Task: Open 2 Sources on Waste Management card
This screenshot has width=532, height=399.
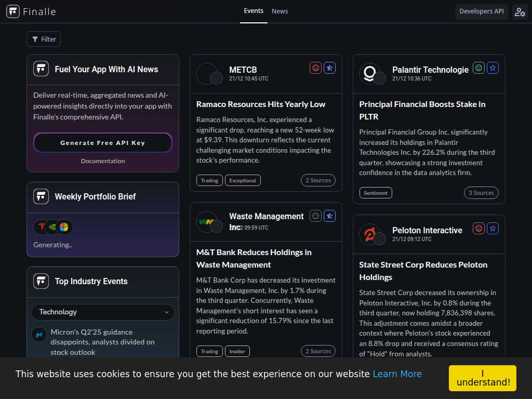Action: click(318, 351)
